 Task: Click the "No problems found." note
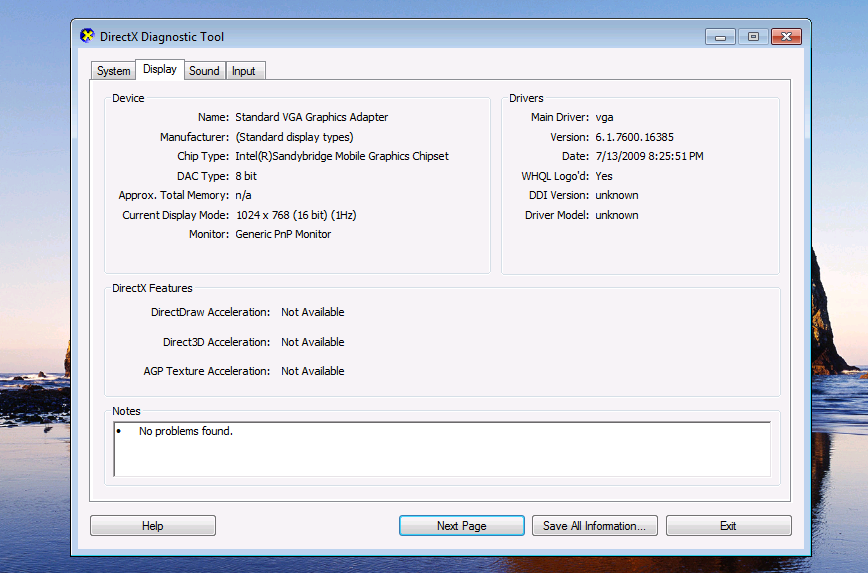point(186,431)
